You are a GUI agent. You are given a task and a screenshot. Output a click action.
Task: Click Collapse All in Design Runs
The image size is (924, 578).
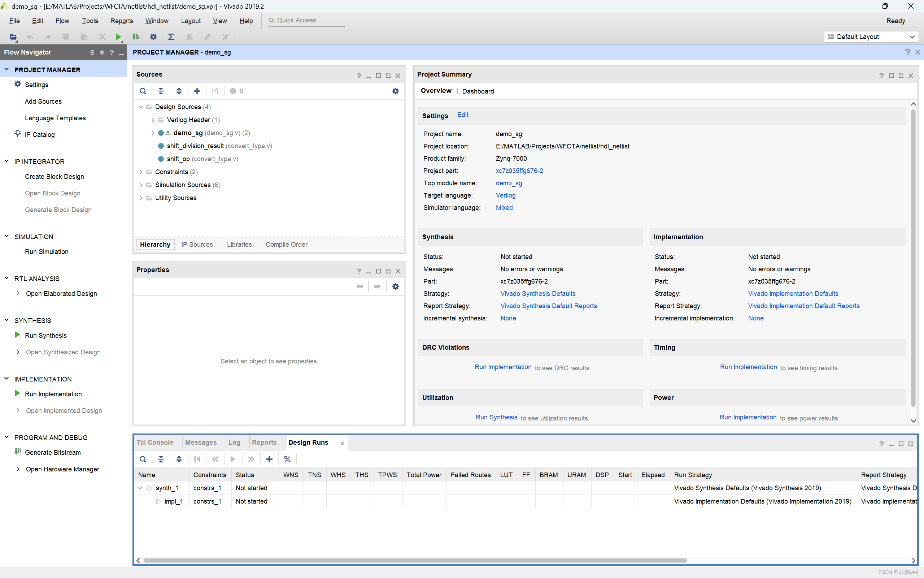(x=161, y=459)
